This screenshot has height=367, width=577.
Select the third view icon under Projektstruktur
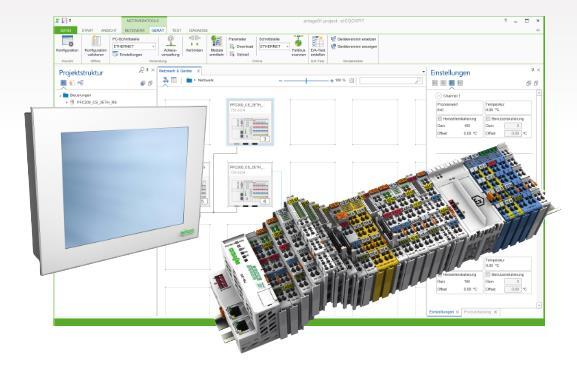click(x=80, y=83)
